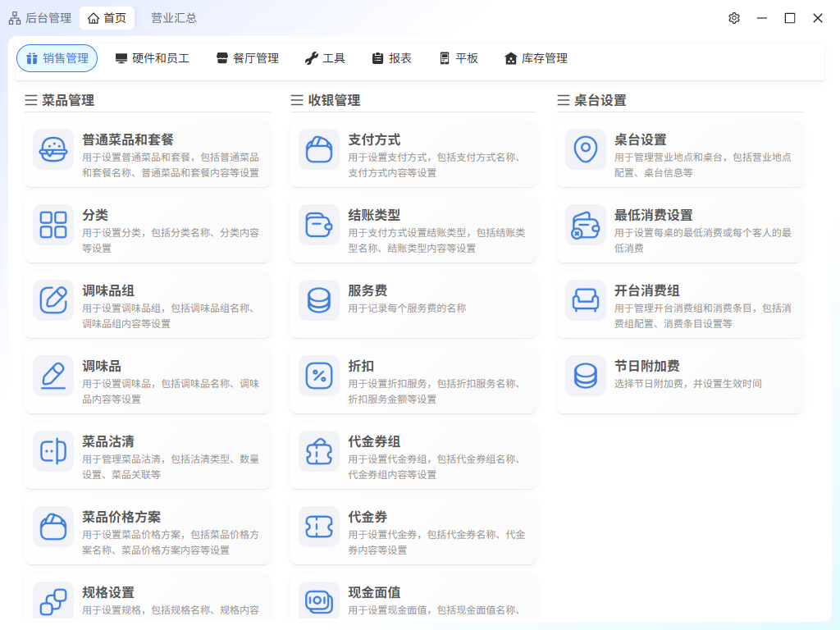Open the 餐厅管理 menu

coord(247,58)
